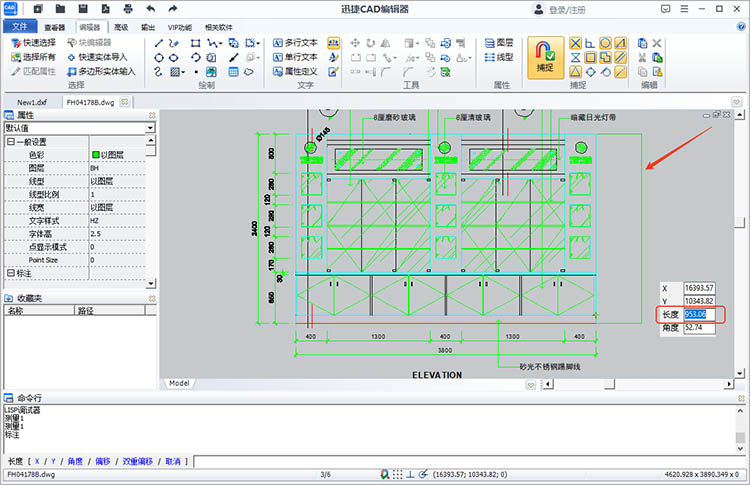Select the Model layout tab
This screenshot has width=750, height=485.
[x=179, y=383]
